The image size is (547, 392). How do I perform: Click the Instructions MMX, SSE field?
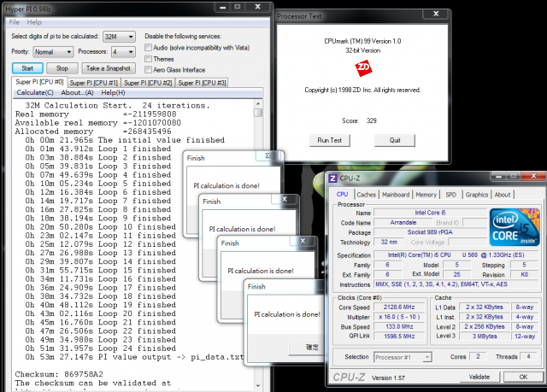456,284
